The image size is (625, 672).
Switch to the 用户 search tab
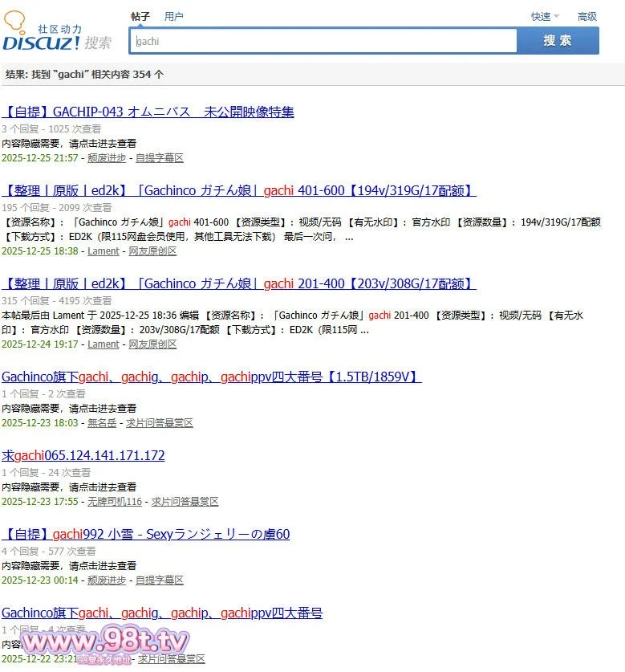pyautogui.click(x=173, y=16)
